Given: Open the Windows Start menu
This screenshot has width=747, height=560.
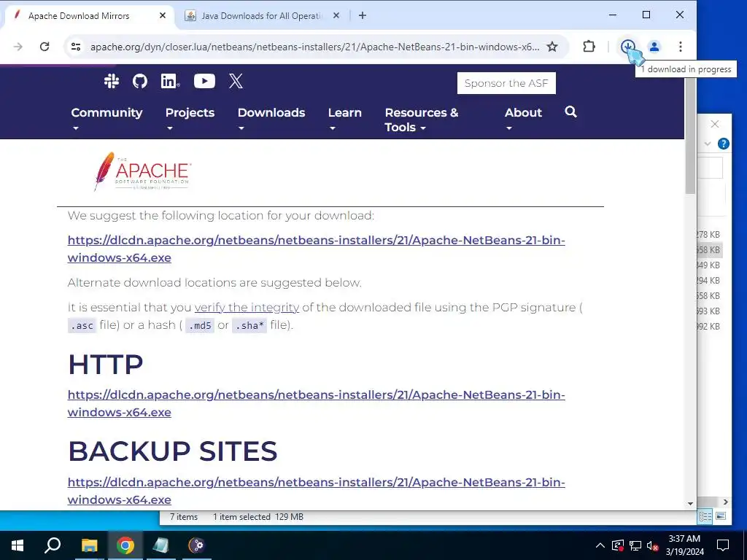Looking at the screenshot, I should click(x=18, y=545).
